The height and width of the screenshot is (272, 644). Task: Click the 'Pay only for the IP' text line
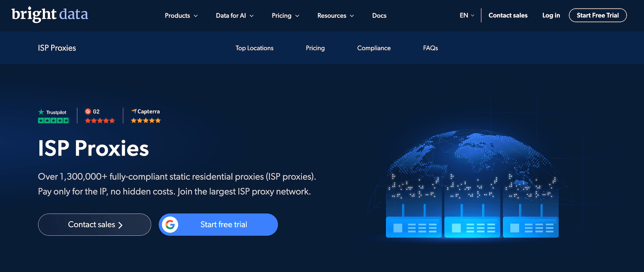click(174, 191)
